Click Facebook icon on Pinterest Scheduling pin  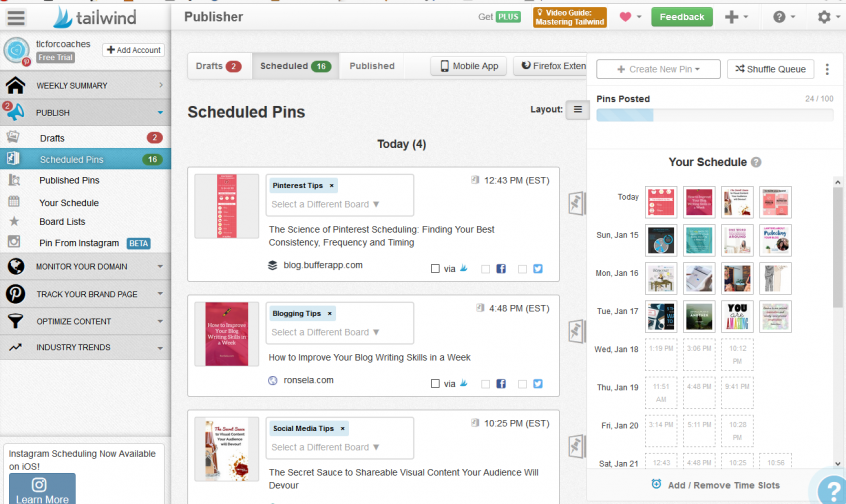coord(501,269)
